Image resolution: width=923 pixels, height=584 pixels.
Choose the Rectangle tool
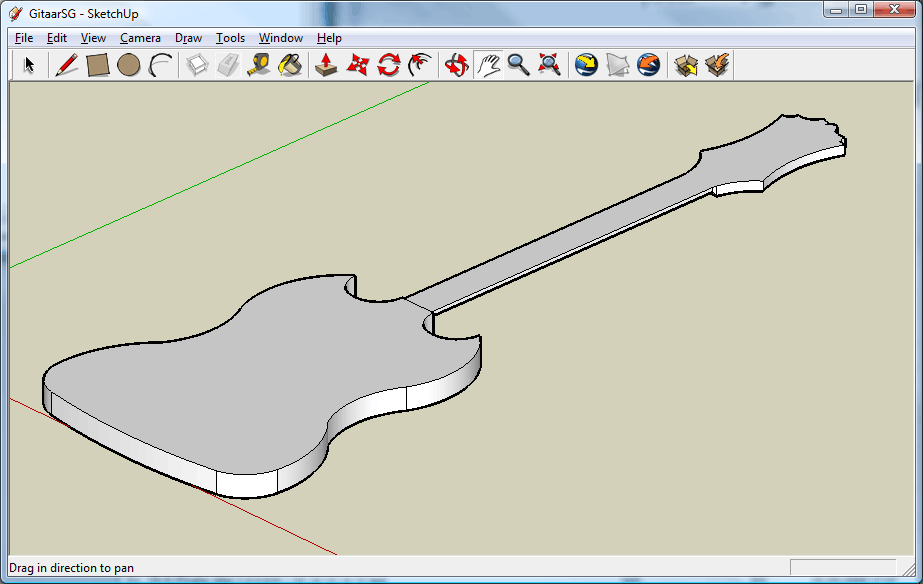coord(98,65)
